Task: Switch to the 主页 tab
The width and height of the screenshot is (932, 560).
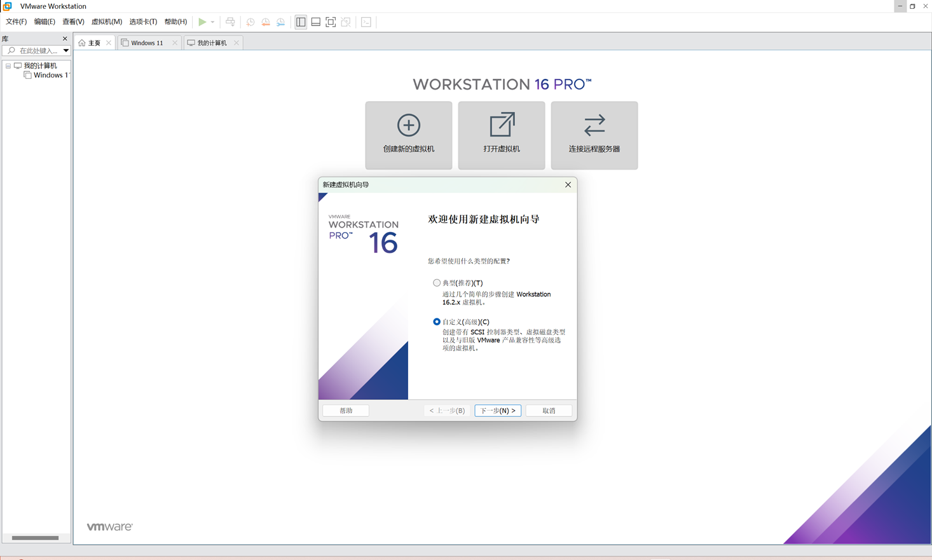Action: (x=94, y=43)
